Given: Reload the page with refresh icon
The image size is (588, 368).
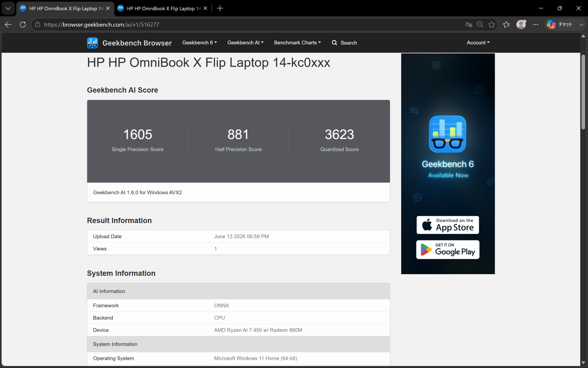Looking at the screenshot, I should [23, 25].
